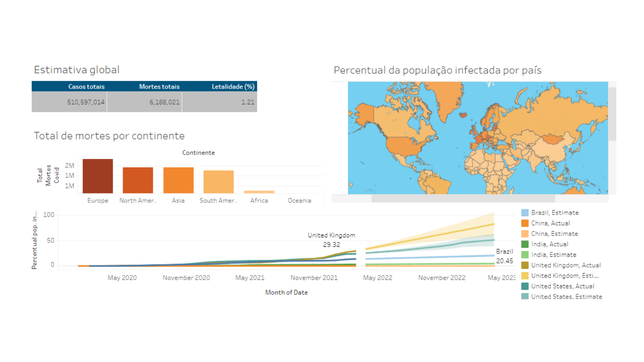Click the map's vertical scrollbar thumb
This screenshot has height=362, width=644.
612,114
